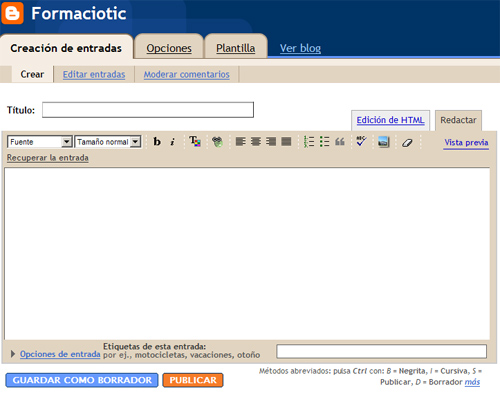Image resolution: width=500 pixels, height=395 pixels.
Task: Align text to the left
Action: pos(241,142)
